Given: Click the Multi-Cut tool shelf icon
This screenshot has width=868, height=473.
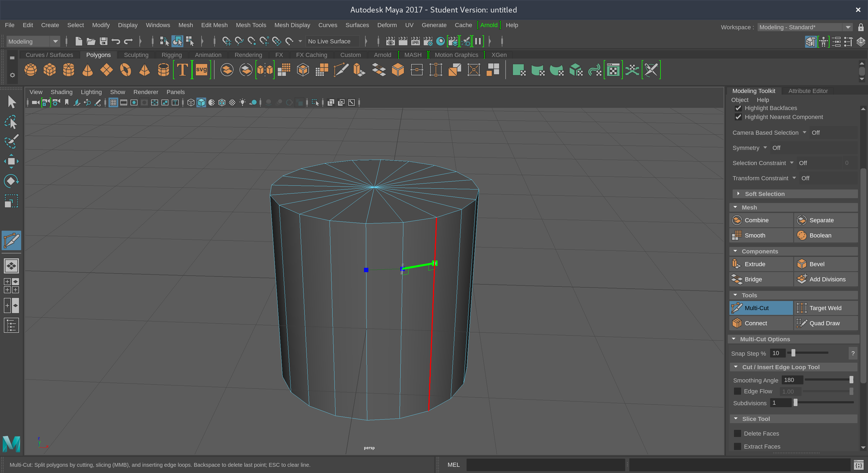Looking at the screenshot, I should point(341,70).
